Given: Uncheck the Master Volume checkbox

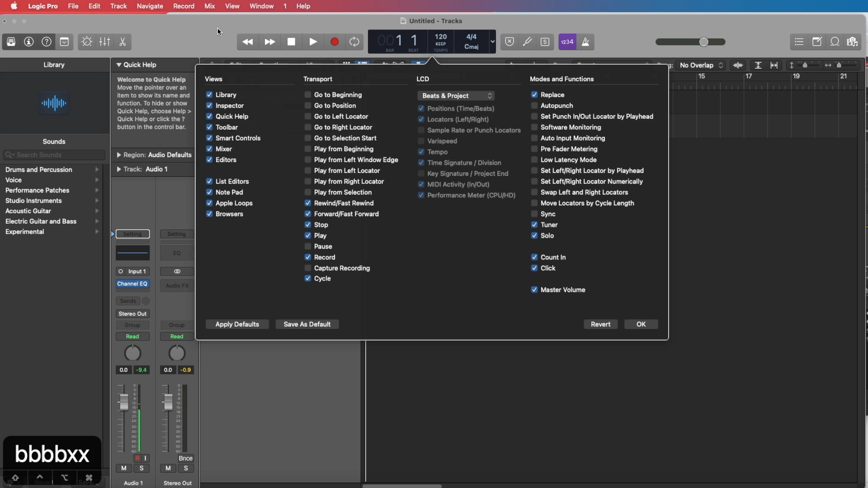Looking at the screenshot, I should pos(534,290).
